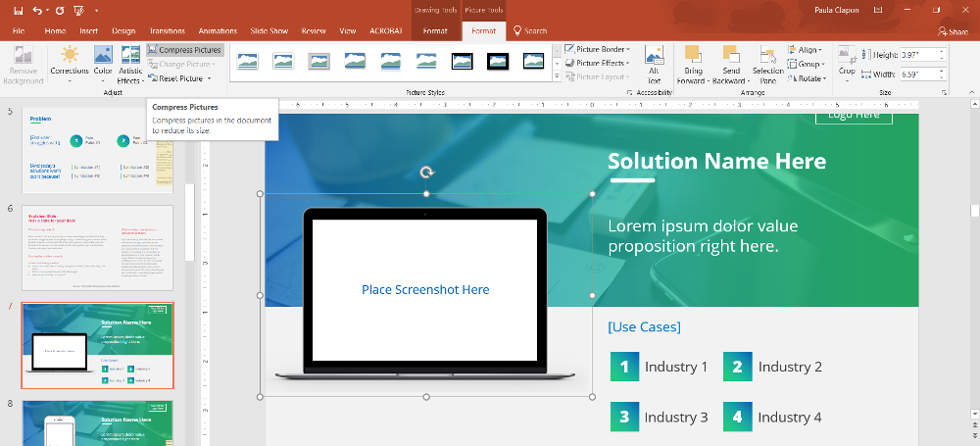The width and height of the screenshot is (980, 446).
Task: Click the Compress Pictures button
Action: tap(184, 49)
